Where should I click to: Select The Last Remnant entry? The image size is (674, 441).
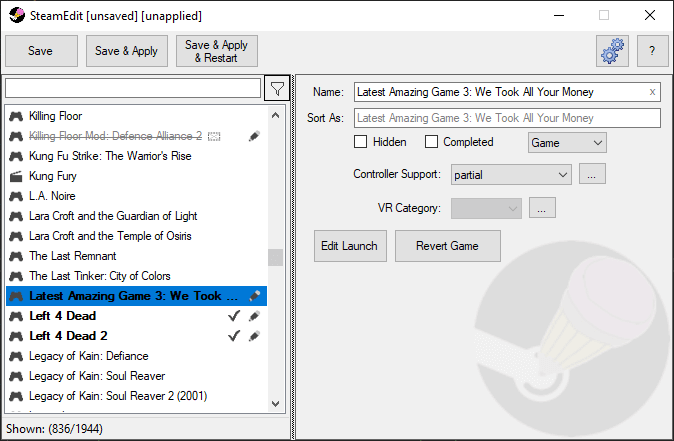[136, 256]
